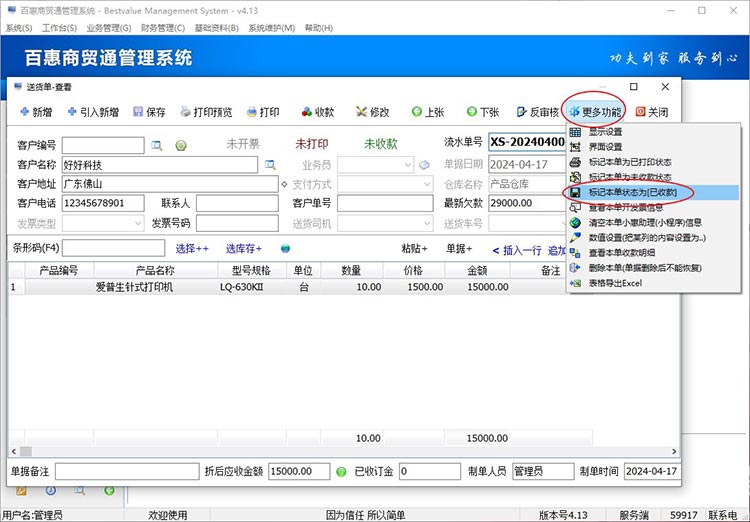Click into the 客户编号 input field
Screen dimensions: 750x522
103,145
